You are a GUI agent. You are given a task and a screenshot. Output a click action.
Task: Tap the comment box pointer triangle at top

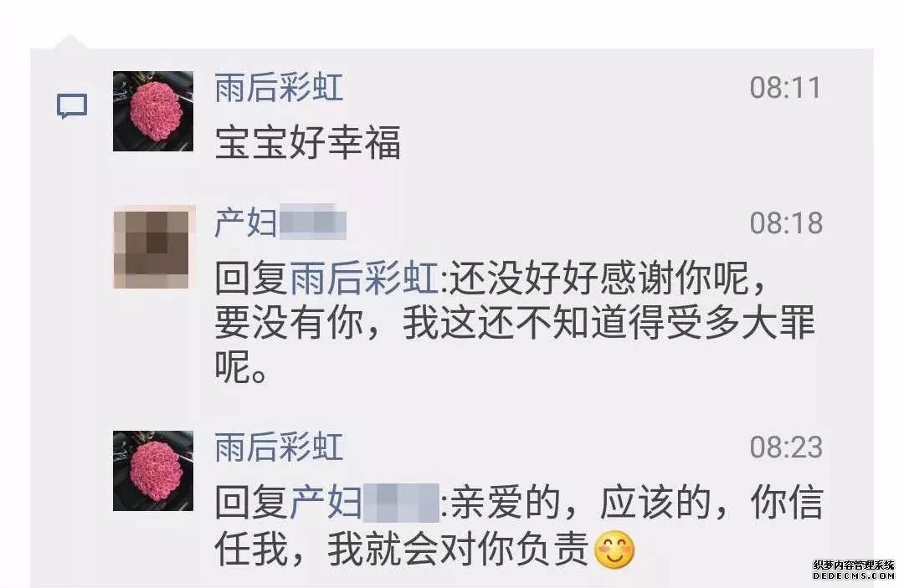[69, 42]
